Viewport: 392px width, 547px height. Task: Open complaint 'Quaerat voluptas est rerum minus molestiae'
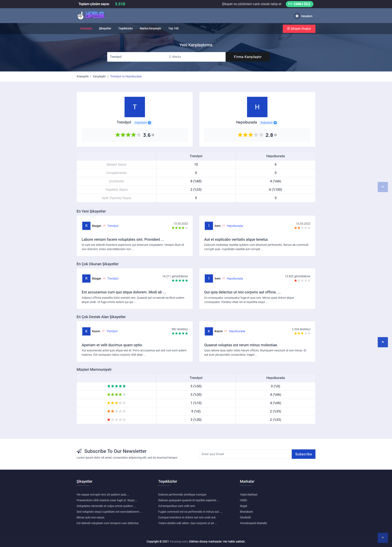click(241, 345)
